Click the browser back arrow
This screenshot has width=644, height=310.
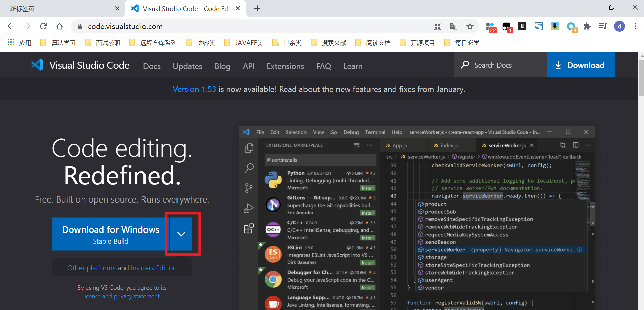11,26
